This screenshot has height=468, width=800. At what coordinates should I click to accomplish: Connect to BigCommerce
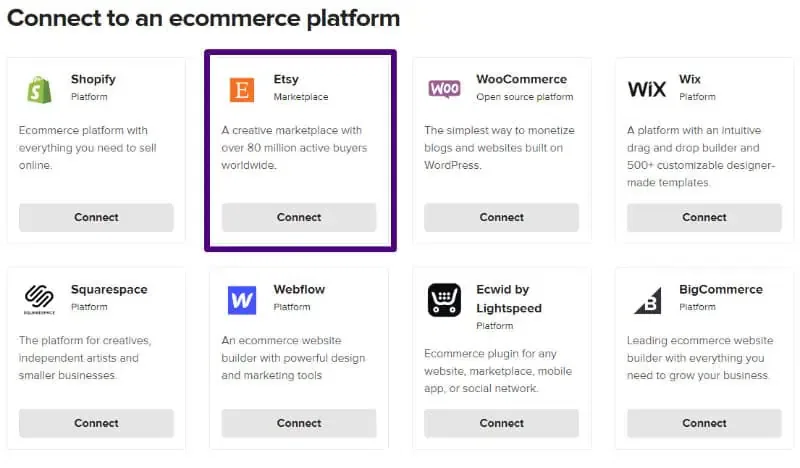(704, 423)
